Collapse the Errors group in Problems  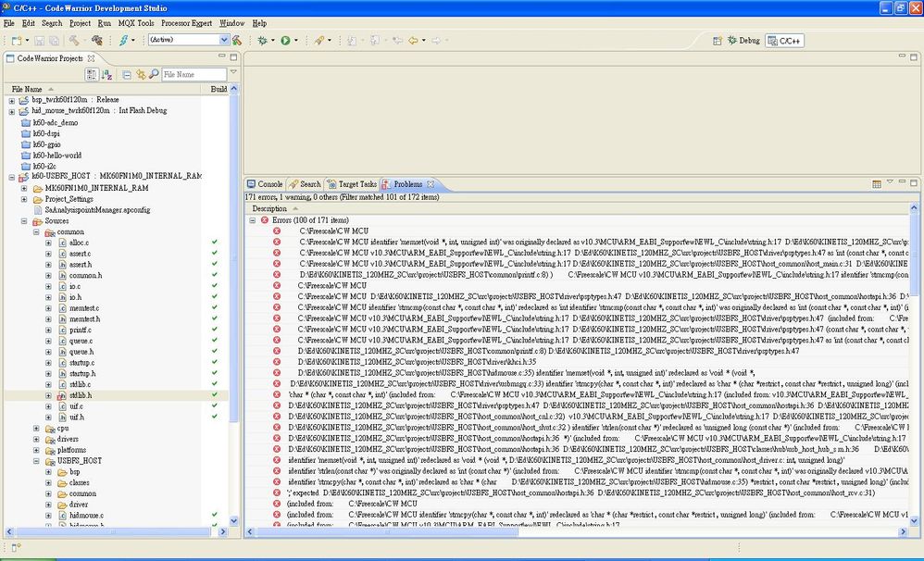click(x=252, y=220)
